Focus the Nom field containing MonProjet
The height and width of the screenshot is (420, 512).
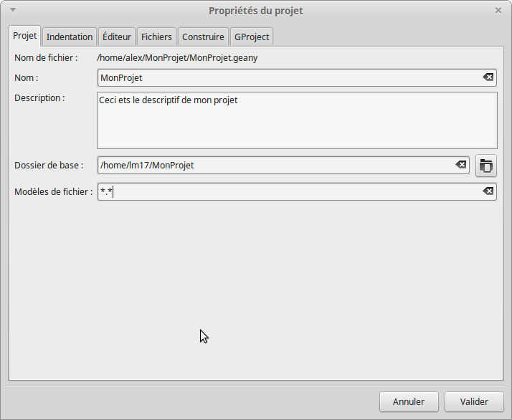[287, 77]
